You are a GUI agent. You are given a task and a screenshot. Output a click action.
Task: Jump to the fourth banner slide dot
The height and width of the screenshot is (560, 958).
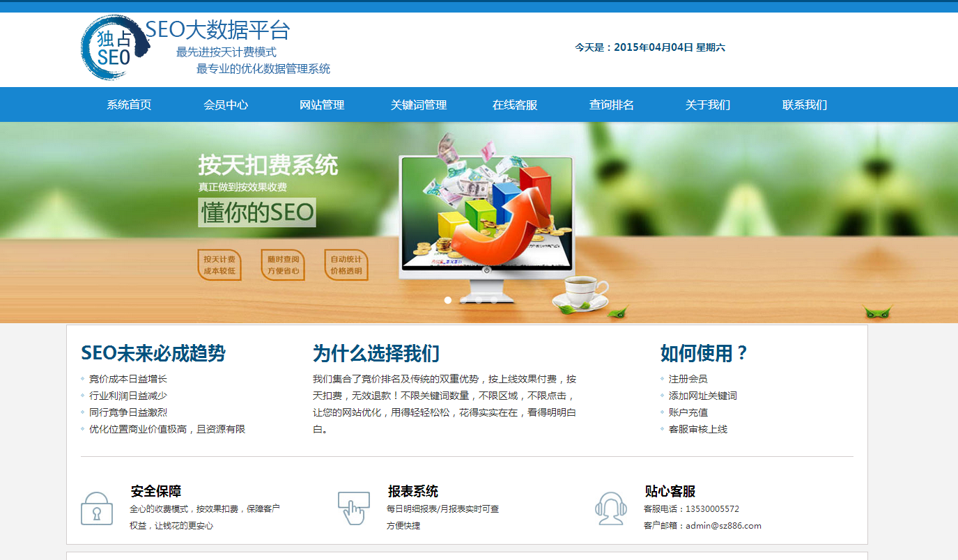494,300
